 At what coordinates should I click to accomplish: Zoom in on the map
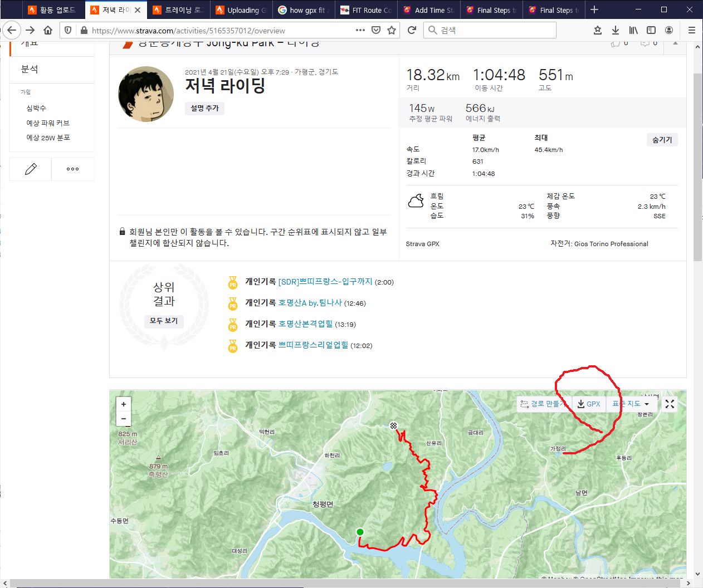[124, 404]
